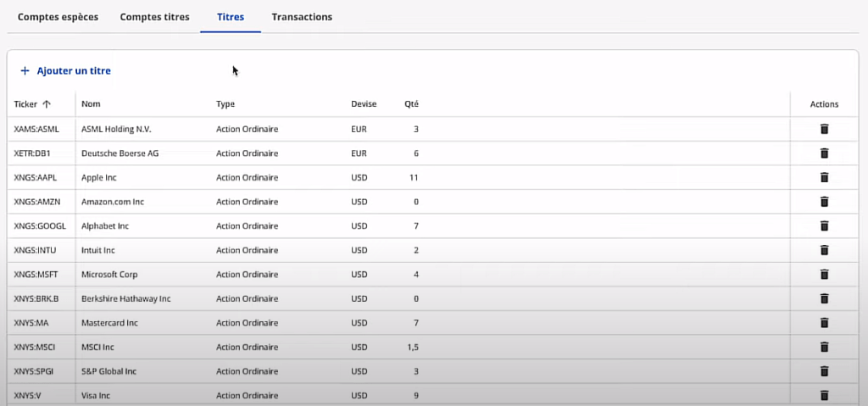Select ticker XAMS:ASML

point(36,129)
